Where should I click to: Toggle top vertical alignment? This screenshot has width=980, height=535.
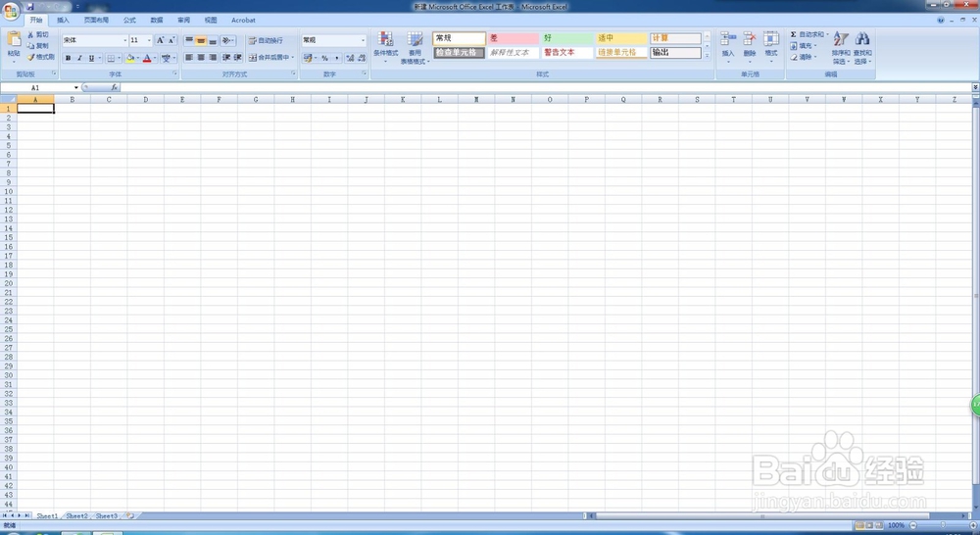[189, 40]
